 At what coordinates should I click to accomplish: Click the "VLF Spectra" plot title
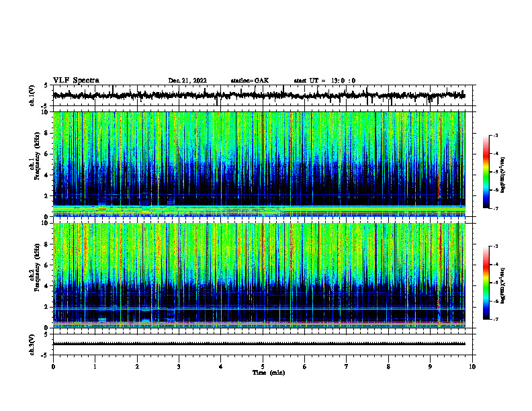76,80
